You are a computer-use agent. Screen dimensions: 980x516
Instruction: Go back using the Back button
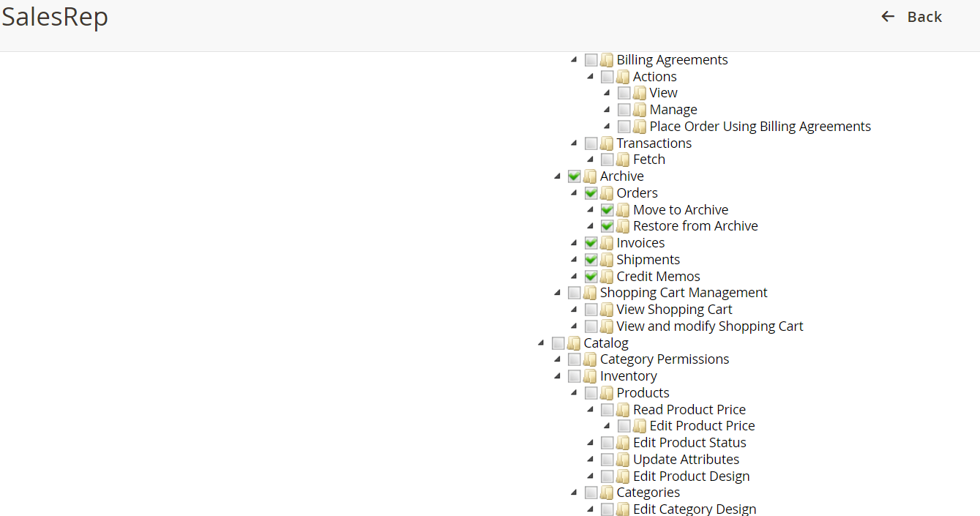(911, 17)
